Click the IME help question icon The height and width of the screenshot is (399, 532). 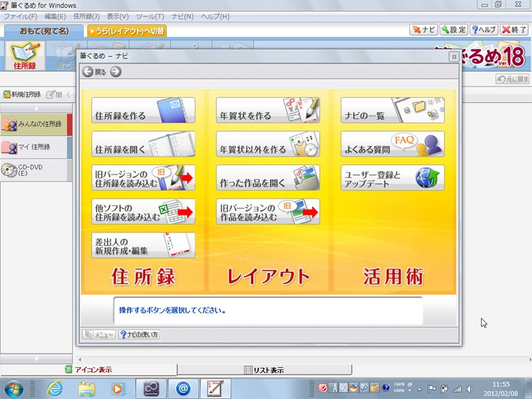385,388
